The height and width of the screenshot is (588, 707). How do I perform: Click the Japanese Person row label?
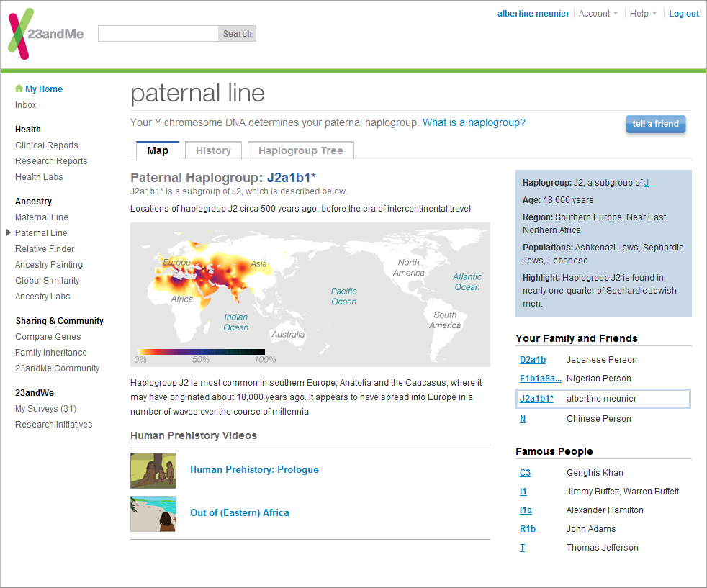[601, 360]
